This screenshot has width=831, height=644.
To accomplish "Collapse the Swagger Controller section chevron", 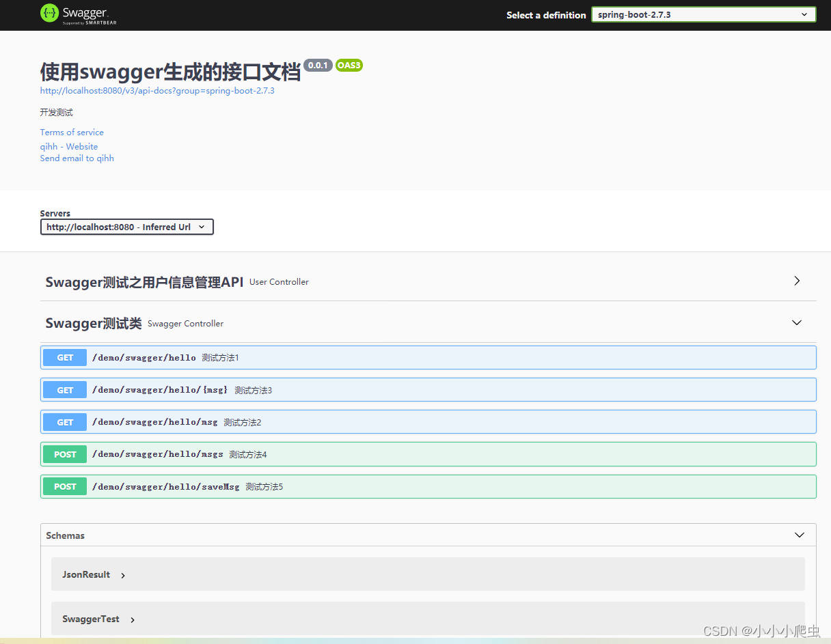I will tap(796, 322).
